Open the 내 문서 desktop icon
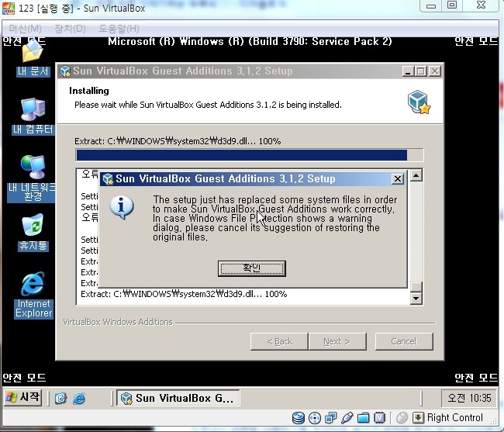 [33, 60]
